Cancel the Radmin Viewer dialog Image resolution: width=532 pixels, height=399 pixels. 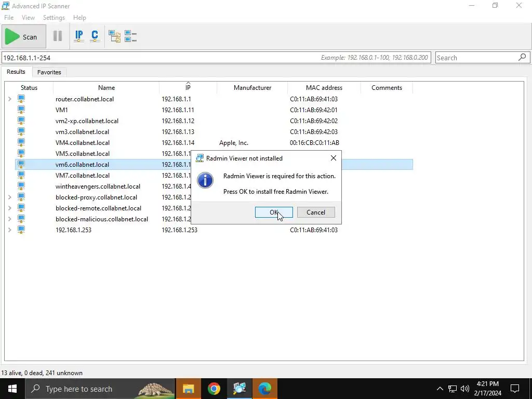(316, 212)
